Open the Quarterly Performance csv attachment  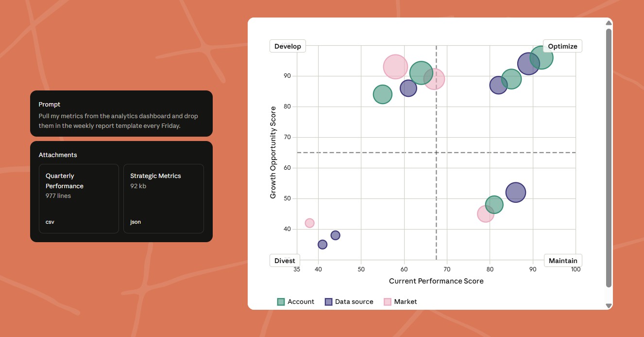click(x=79, y=198)
